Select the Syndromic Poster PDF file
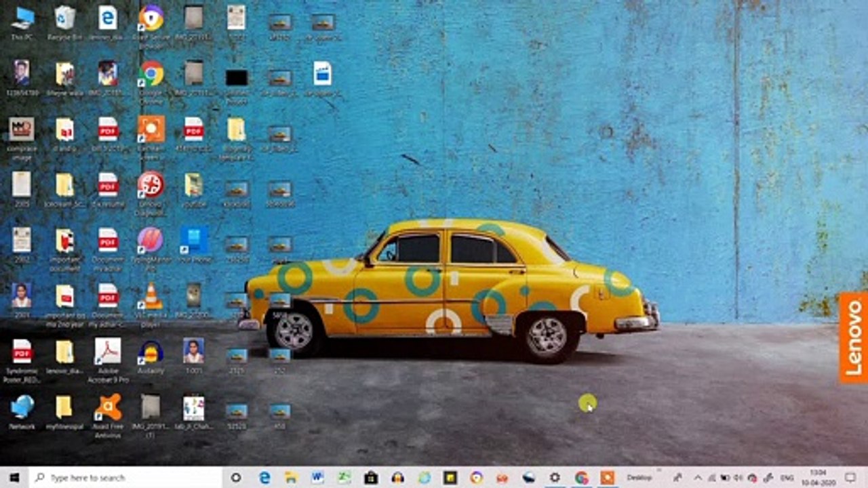The width and height of the screenshot is (868, 488). coord(22,360)
